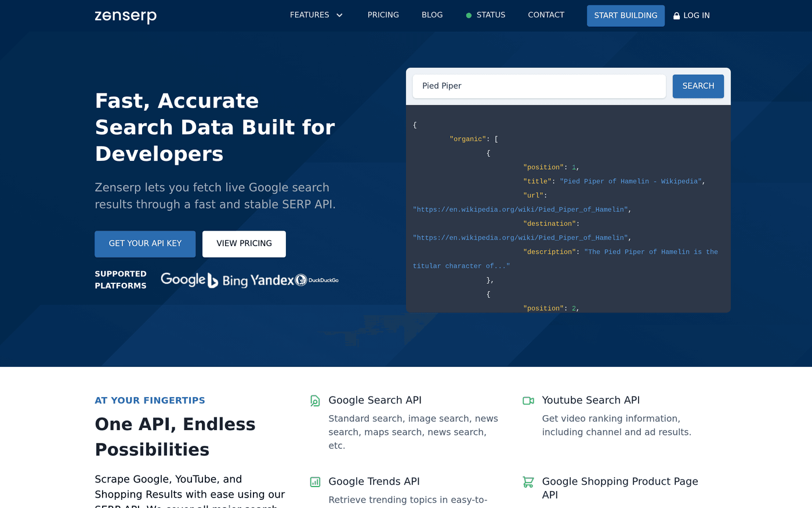Click the Youtube Search API camera icon
Screen dimensions: 812x508
pos(528,401)
